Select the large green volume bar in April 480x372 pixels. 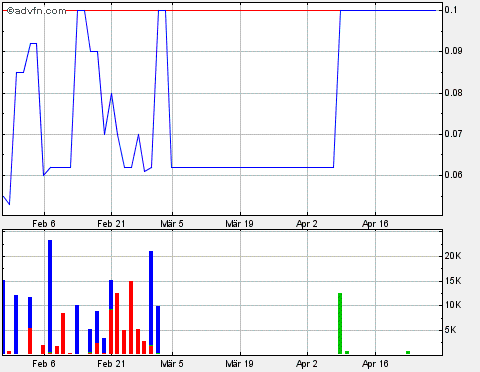(340, 323)
